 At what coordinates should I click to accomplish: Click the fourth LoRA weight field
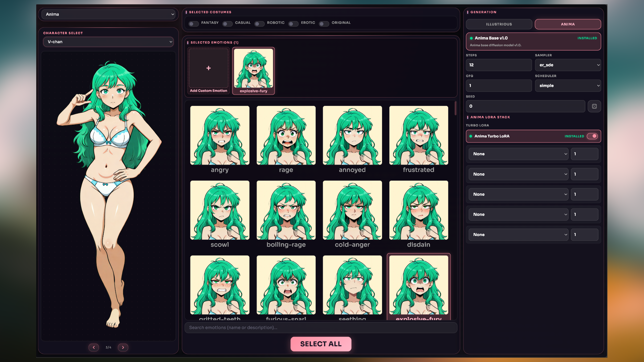click(x=584, y=215)
